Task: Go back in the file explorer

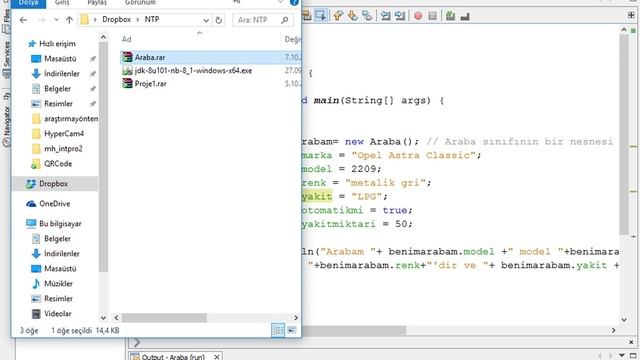Action: [23, 20]
